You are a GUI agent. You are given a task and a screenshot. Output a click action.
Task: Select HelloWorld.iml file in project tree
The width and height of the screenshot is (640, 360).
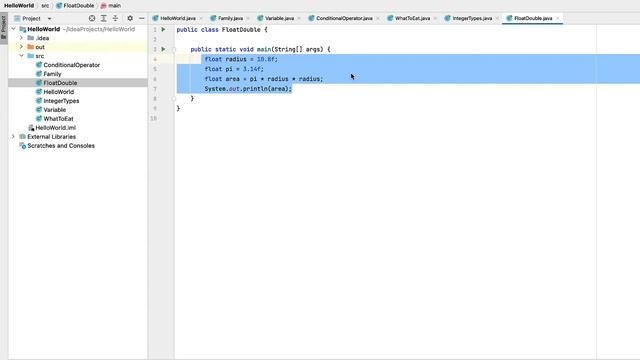55,128
